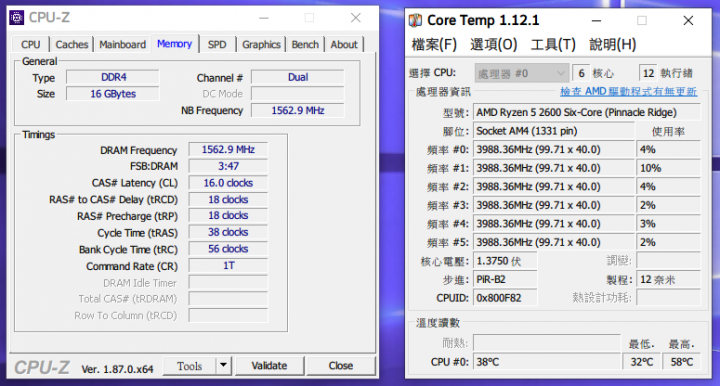The width and height of the screenshot is (720, 386).
Task: Click the 6 核心 core count box
Action: pyautogui.click(x=581, y=73)
